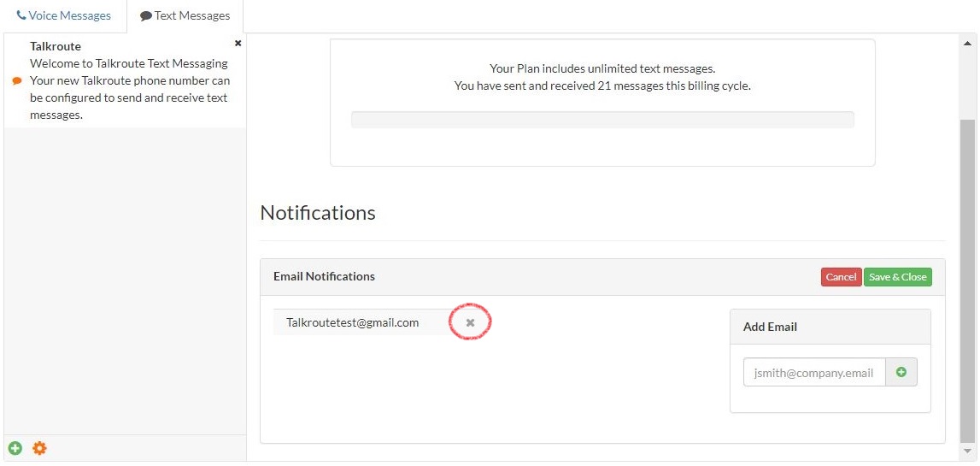
Task: Open the Talkroute welcome message conversation
Action: pos(125,80)
